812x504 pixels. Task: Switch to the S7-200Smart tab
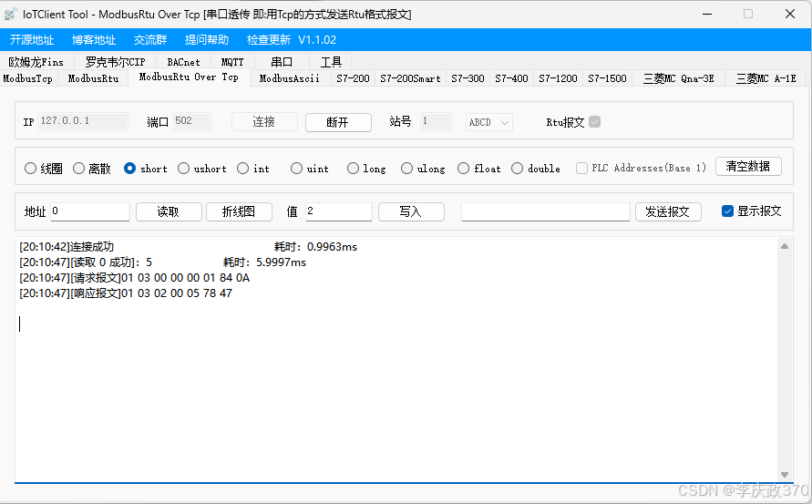[x=410, y=78]
